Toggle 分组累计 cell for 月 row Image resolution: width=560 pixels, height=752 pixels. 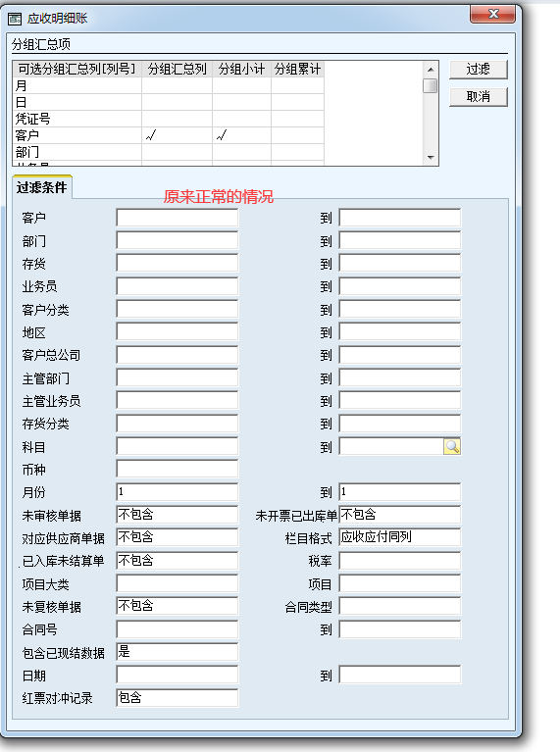point(297,86)
